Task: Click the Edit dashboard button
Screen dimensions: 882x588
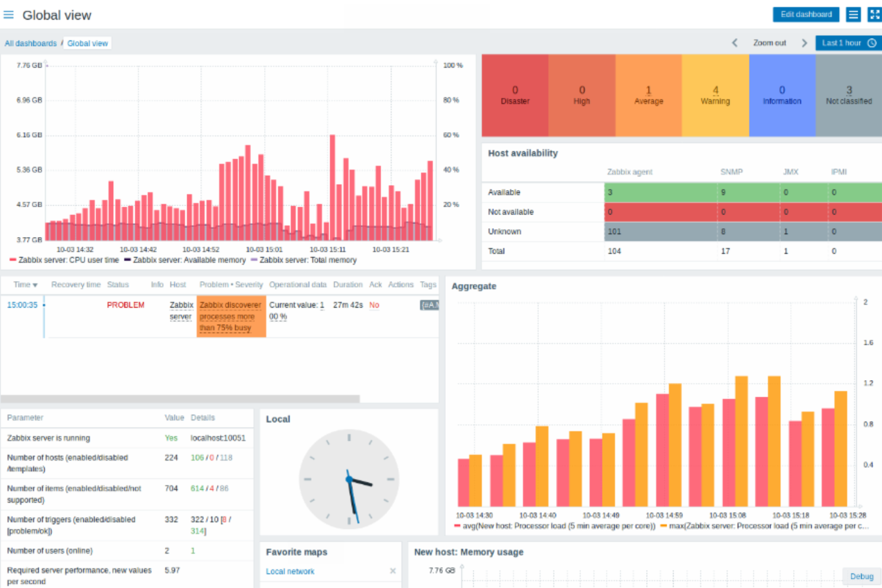Action: 806,14
